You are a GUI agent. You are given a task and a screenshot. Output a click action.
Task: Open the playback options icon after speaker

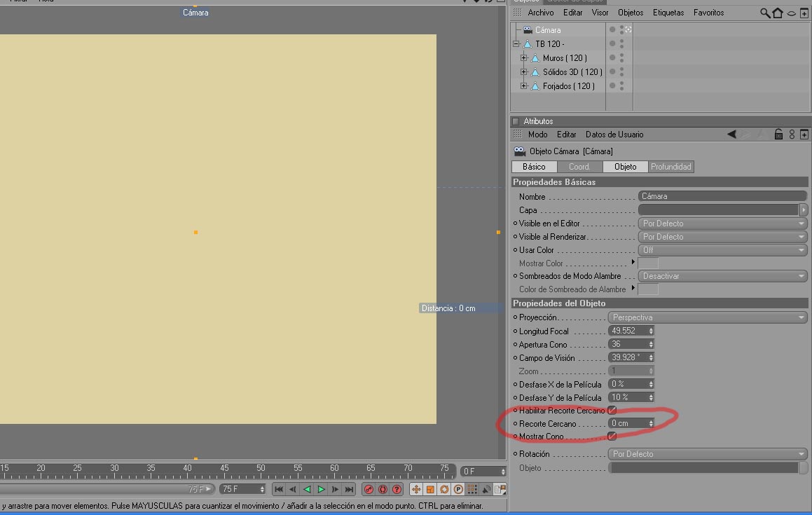point(500,489)
